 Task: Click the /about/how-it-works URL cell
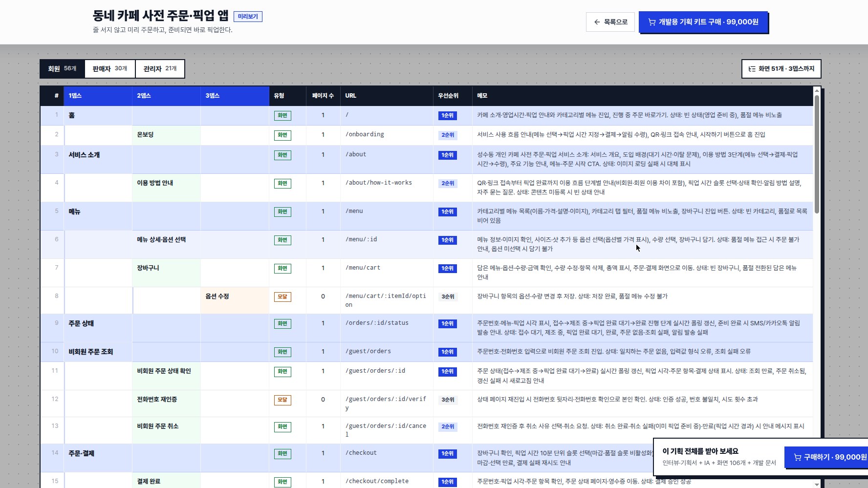[387, 188]
